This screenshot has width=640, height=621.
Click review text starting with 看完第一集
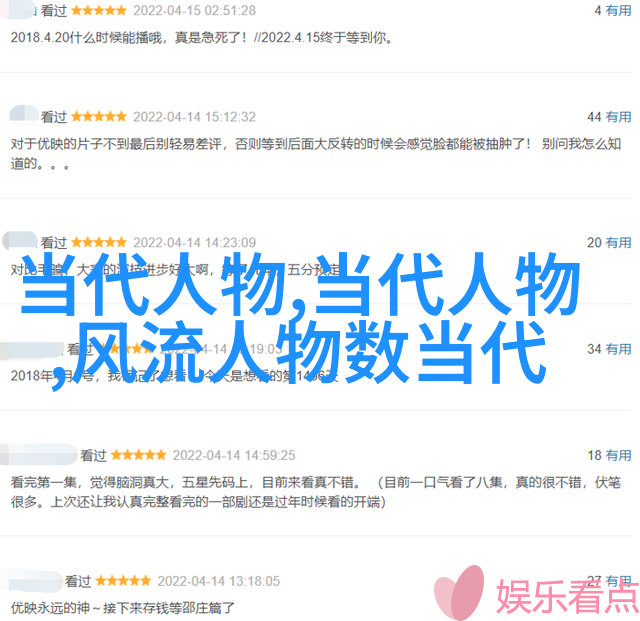(316, 492)
